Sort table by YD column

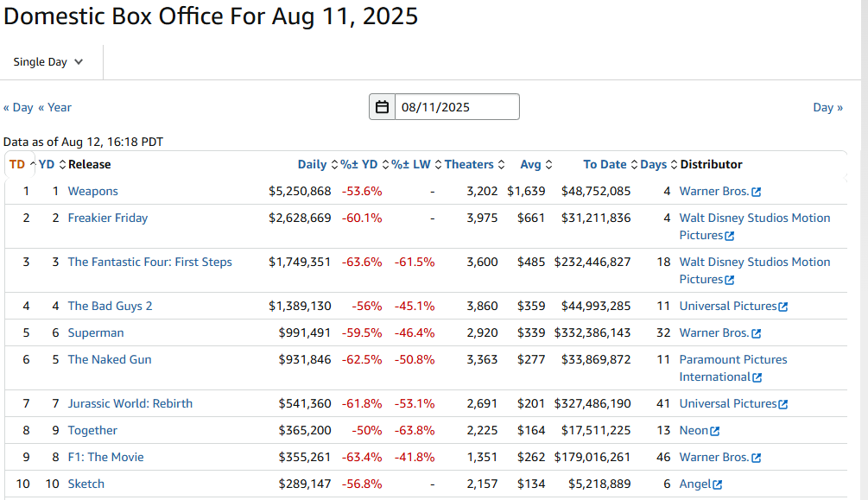tap(52, 164)
